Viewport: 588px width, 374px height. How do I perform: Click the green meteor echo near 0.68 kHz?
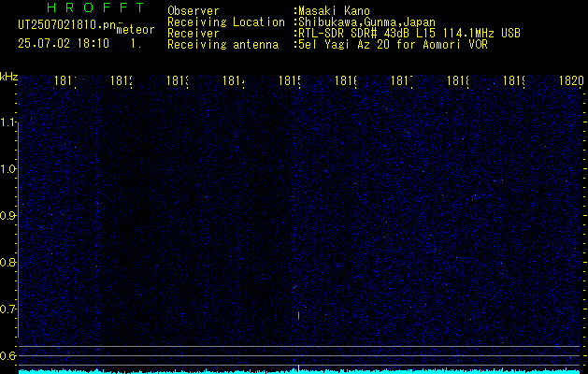point(298,316)
